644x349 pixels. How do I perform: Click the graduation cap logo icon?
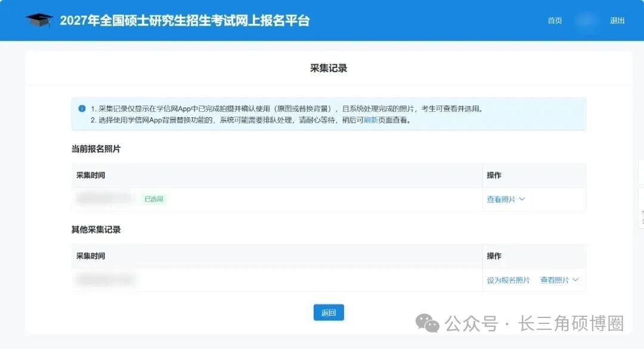coord(39,20)
